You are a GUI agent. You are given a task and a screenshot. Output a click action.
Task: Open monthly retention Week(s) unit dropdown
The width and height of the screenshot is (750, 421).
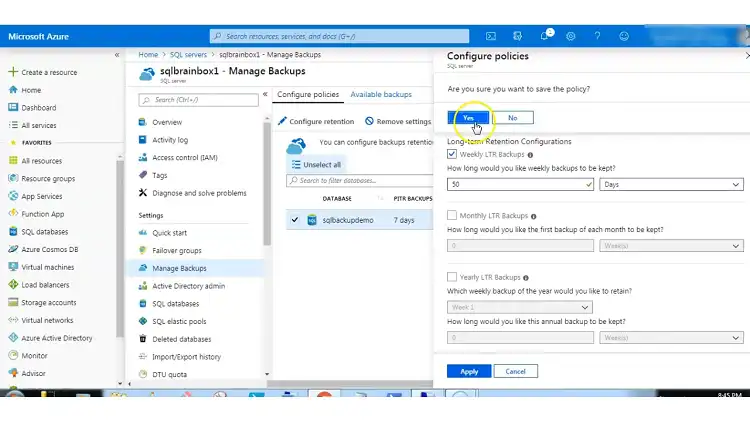point(671,245)
